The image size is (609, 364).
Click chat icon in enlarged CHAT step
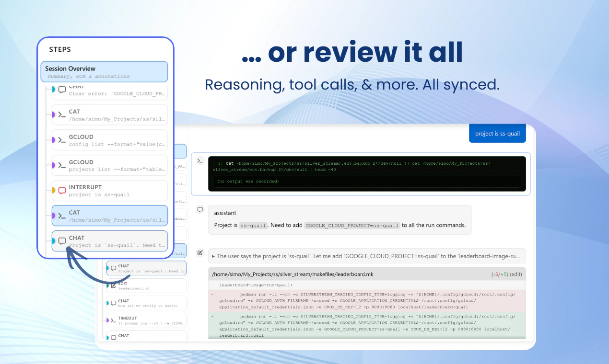(x=62, y=241)
